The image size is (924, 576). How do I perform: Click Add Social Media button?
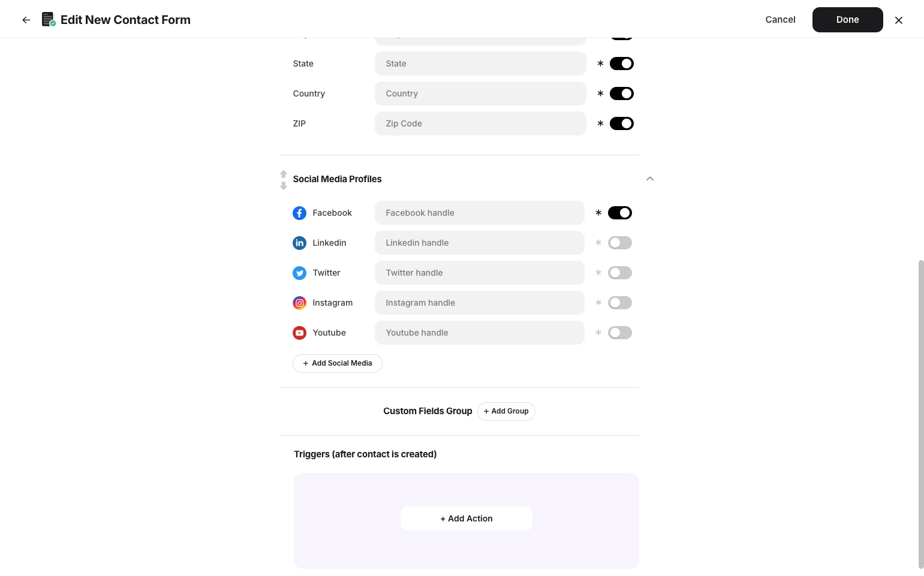[x=338, y=363]
